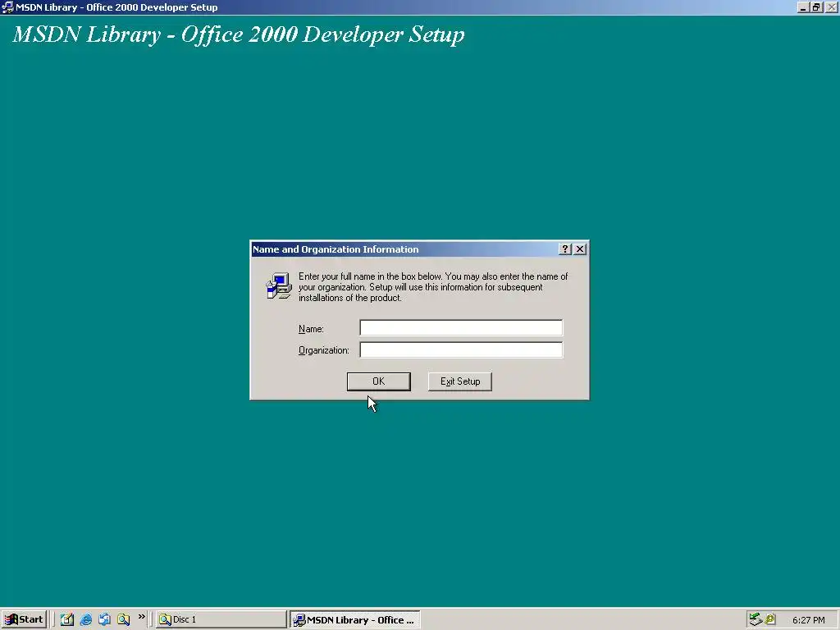Expand the quick launch overflow chevron
840x630 pixels.
[x=141, y=617]
